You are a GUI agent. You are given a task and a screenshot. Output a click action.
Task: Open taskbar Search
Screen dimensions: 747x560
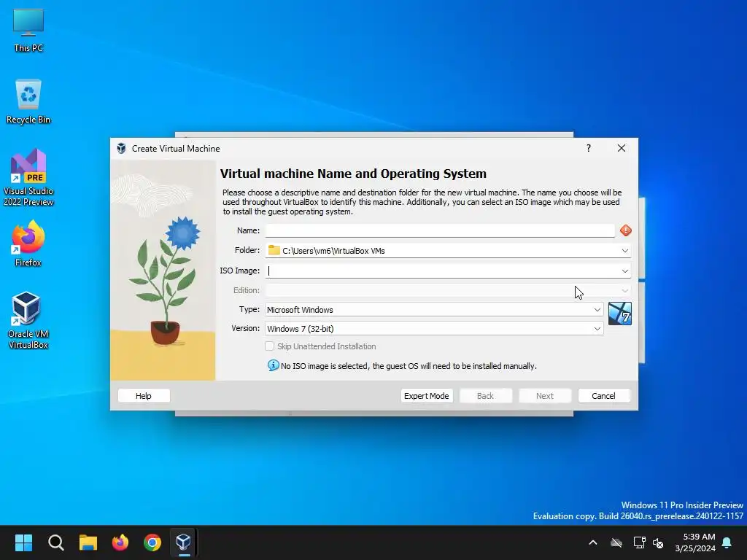pos(55,542)
